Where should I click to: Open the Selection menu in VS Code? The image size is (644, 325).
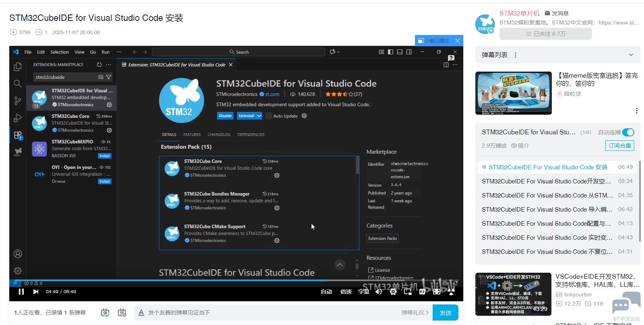point(60,52)
